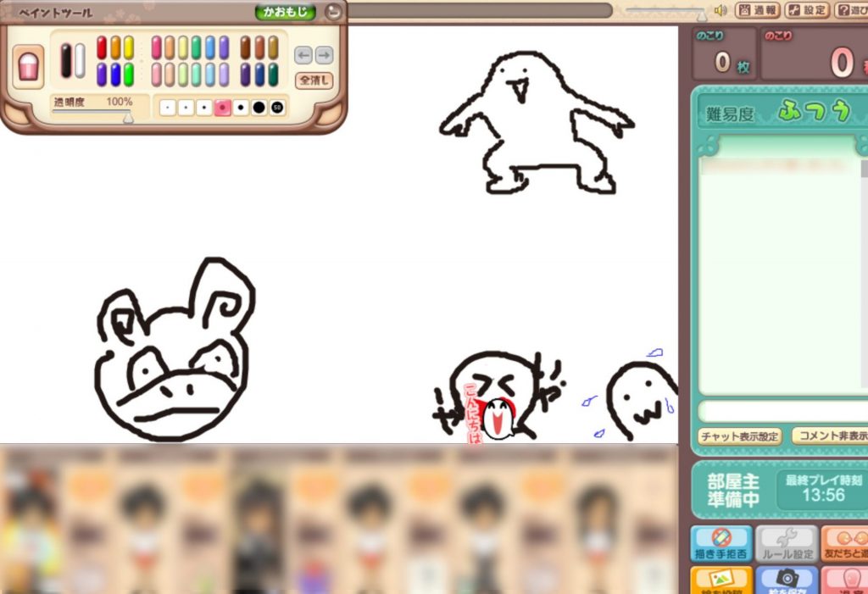Image resolution: width=868 pixels, height=594 pixels.
Task: Select the largest brush size labeled 50
Action: [277, 108]
